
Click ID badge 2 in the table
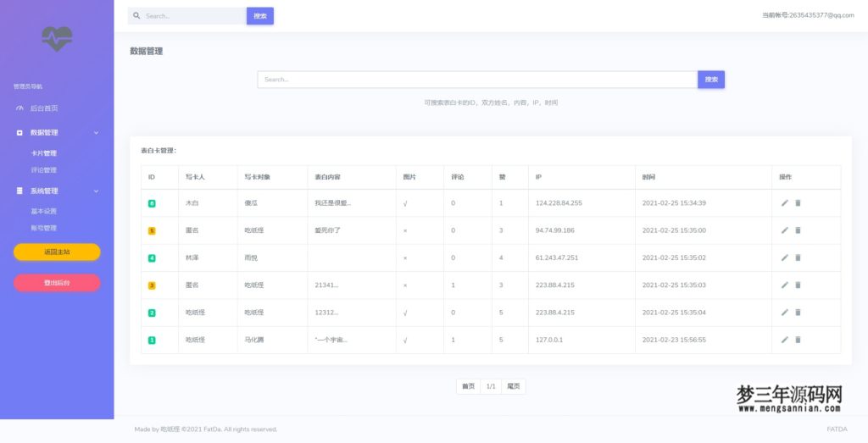coord(152,313)
